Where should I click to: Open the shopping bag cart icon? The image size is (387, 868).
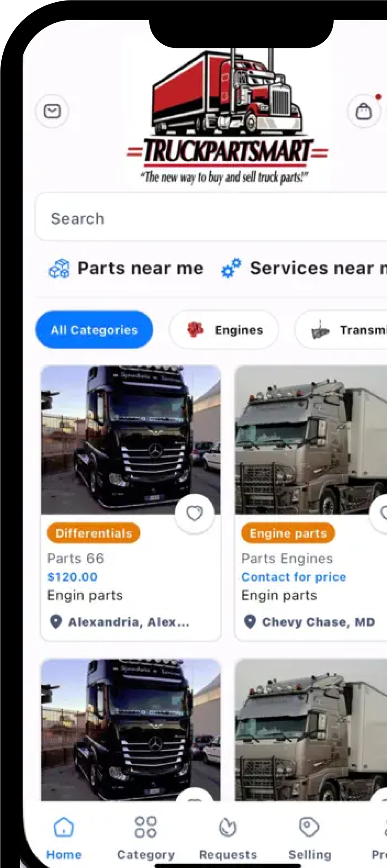click(x=364, y=111)
